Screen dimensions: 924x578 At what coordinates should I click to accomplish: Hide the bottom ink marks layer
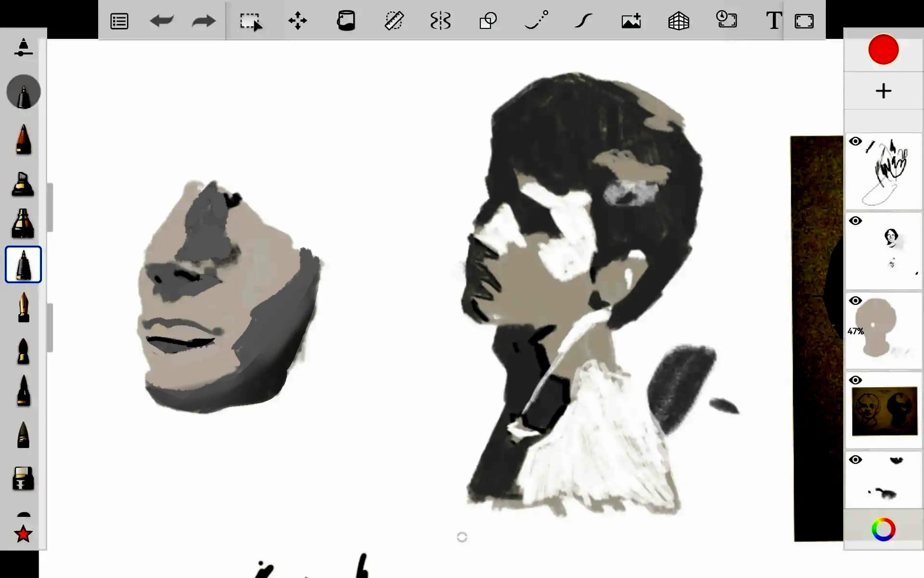pyautogui.click(x=855, y=460)
